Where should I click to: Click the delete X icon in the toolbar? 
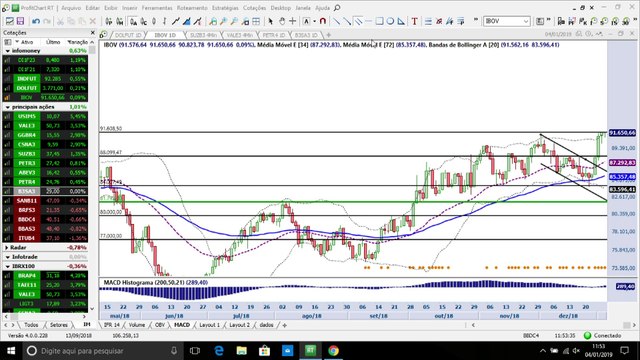pos(93,21)
